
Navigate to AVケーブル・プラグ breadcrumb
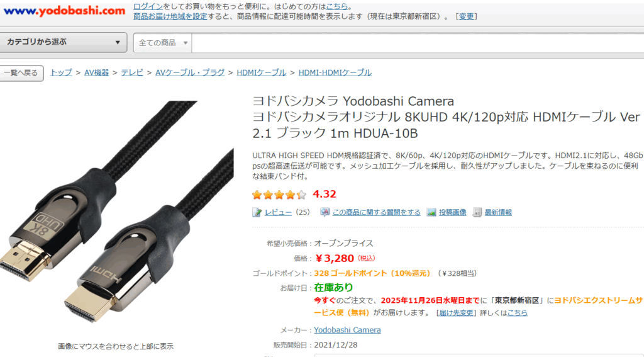[x=190, y=72]
